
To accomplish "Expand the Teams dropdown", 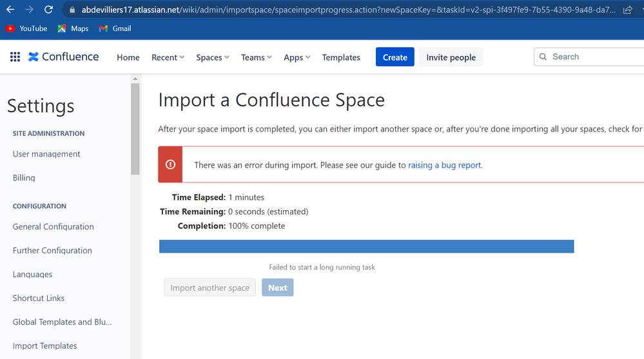I will point(257,57).
